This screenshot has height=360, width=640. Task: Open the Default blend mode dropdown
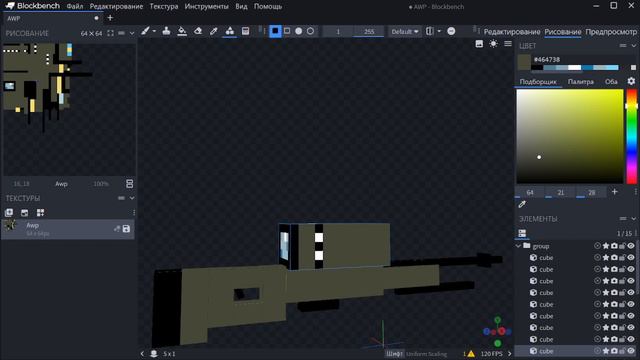404,31
